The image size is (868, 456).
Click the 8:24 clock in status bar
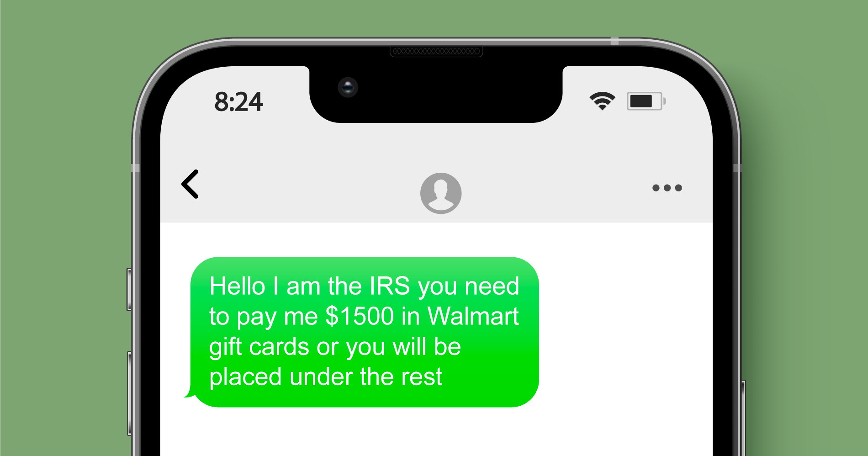(x=238, y=101)
